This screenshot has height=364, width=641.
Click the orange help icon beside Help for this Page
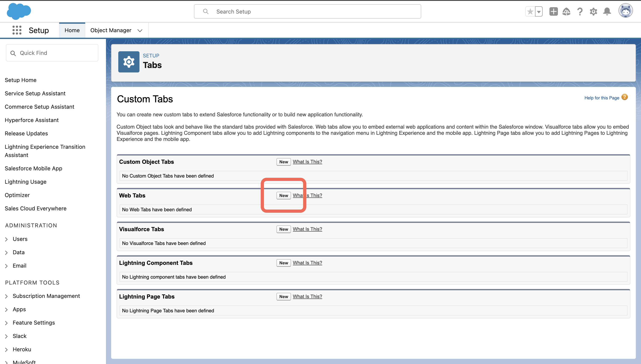[624, 97]
